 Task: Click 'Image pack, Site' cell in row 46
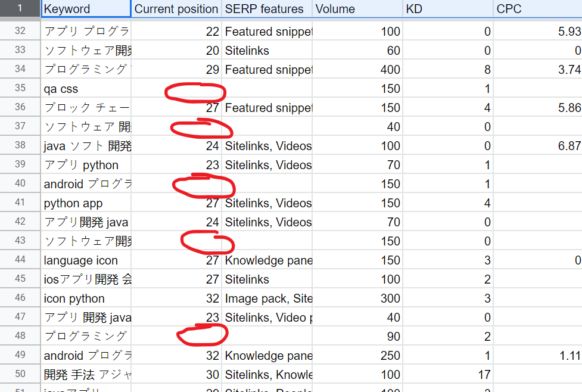click(x=267, y=298)
